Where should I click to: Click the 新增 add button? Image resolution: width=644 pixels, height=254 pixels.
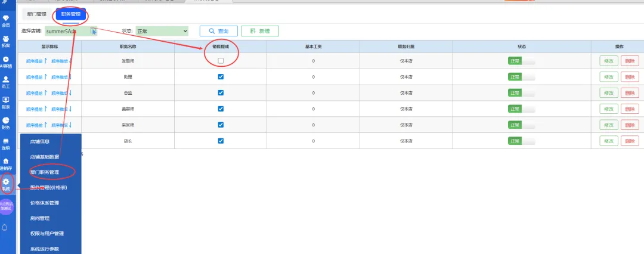[x=260, y=31]
